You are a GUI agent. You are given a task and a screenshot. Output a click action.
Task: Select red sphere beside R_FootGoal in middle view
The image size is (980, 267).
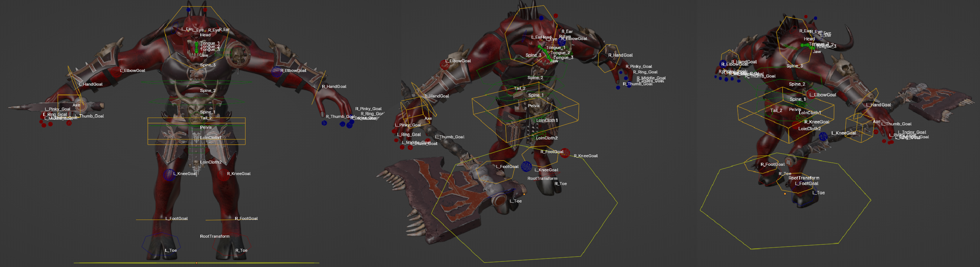click(x=565, y=153)
